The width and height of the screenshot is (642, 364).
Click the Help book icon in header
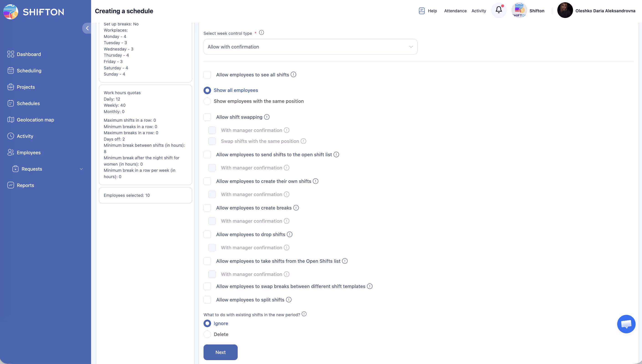pyautogui.click(x=422, y=11)
